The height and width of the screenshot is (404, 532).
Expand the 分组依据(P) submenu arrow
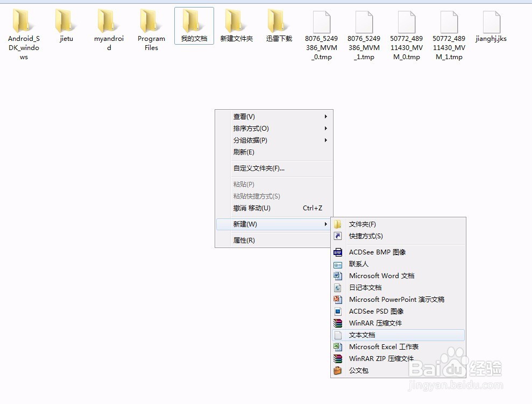point(326,140)
